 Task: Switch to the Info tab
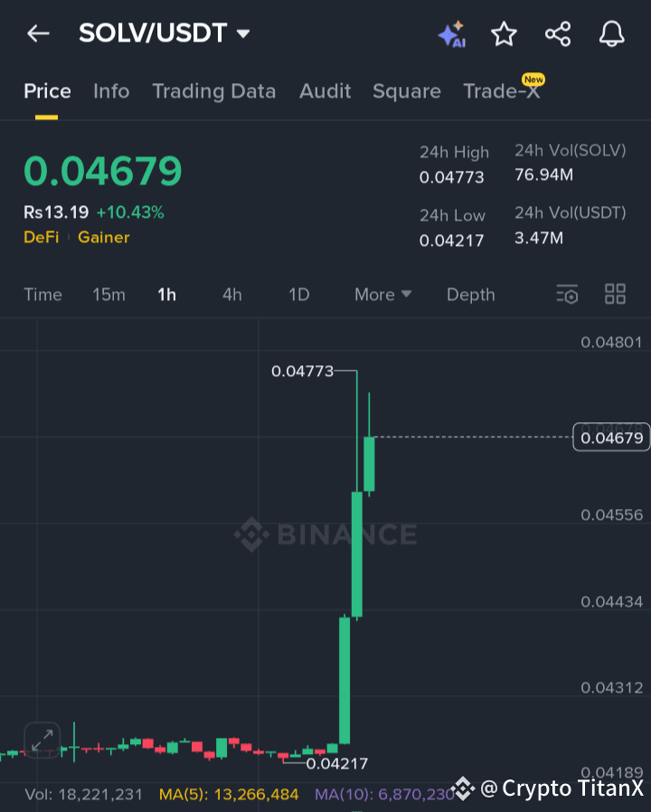tap(111, 91)
